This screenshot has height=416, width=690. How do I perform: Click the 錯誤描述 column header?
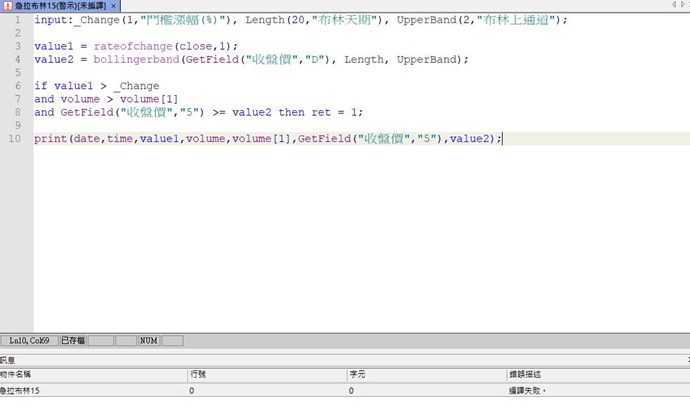525,374
